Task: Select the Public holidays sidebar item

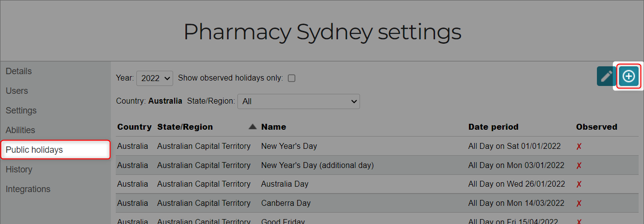Action: (x=55, y=150)
